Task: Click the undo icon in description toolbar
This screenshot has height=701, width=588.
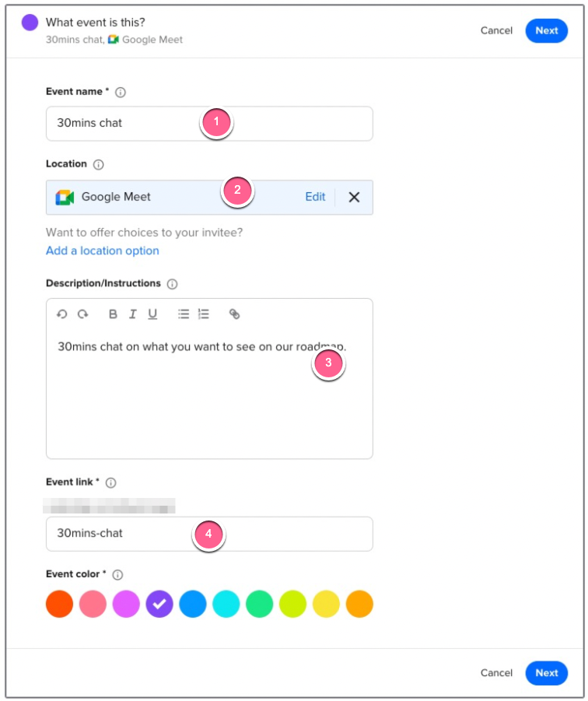Action: pos(62,314)
